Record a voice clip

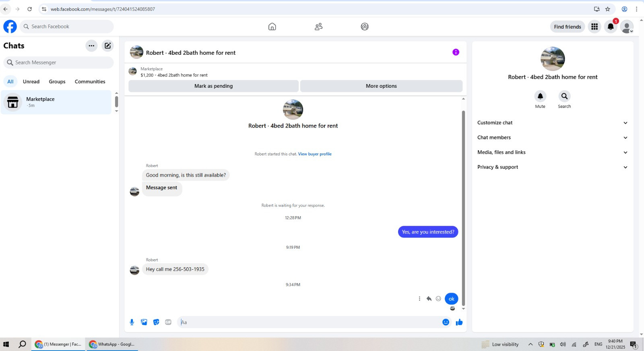click(132, 322)
